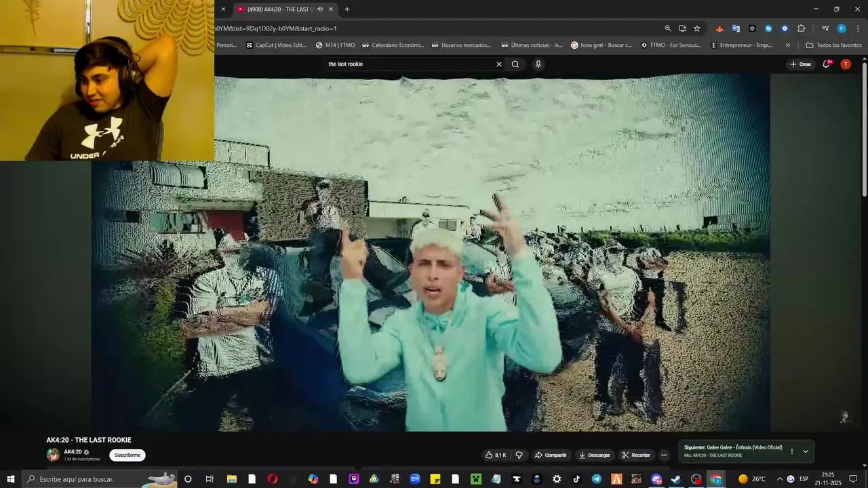Click the browser address bar URL
The width and height of the screenshot is (868, 488).
tap(275, 28)
